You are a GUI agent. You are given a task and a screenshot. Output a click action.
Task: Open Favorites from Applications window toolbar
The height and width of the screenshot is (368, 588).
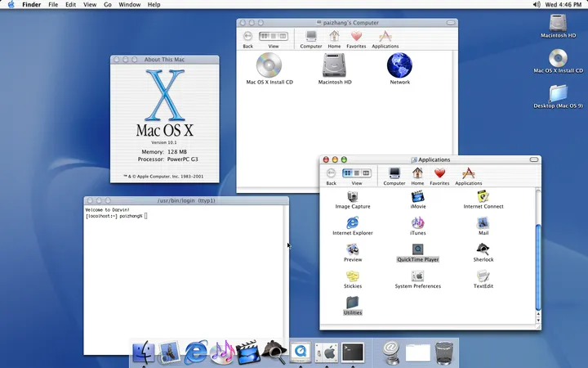coord(439,177)
